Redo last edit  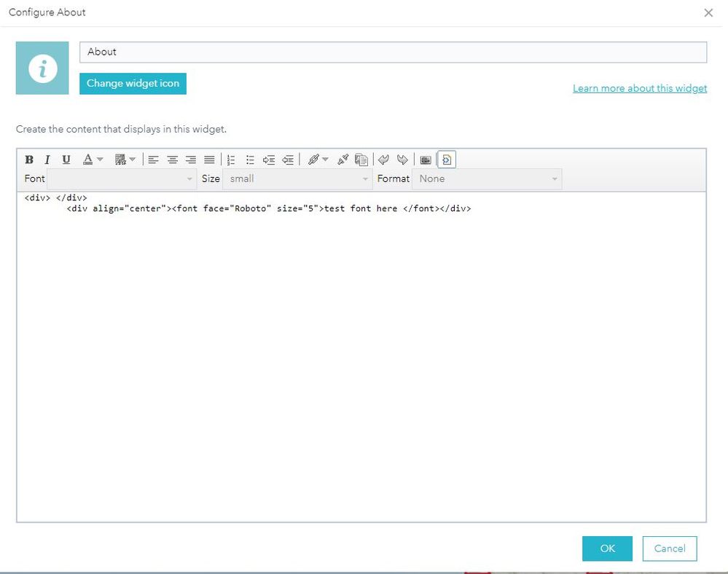[402, 160]
